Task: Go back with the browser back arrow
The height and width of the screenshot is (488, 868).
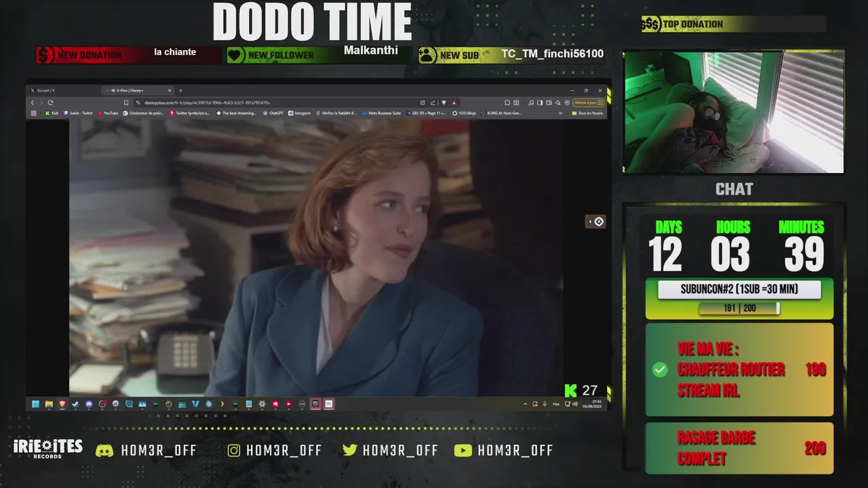Action: tap(33, 102)
